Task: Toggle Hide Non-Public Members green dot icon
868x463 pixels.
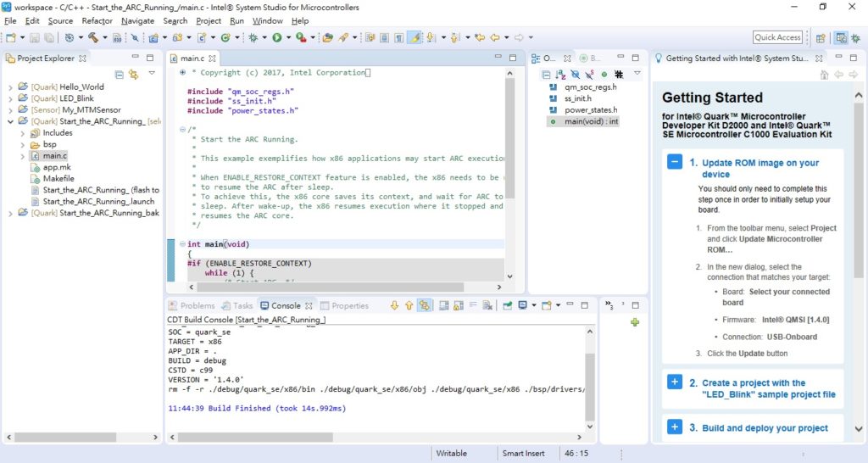Action: point(604,75)
